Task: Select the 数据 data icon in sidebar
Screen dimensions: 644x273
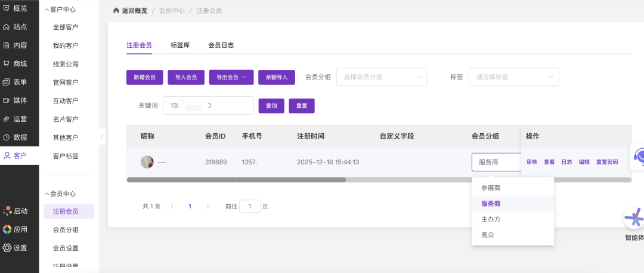Action: (7, 137)
